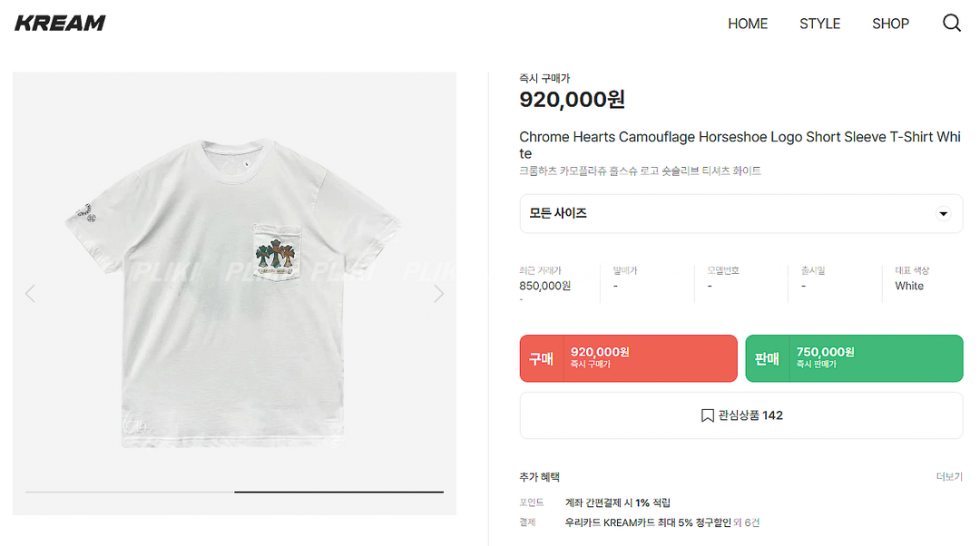Click 외 6건 more payment benefits
Screen dimensions: 980x546
click(747, 522)
